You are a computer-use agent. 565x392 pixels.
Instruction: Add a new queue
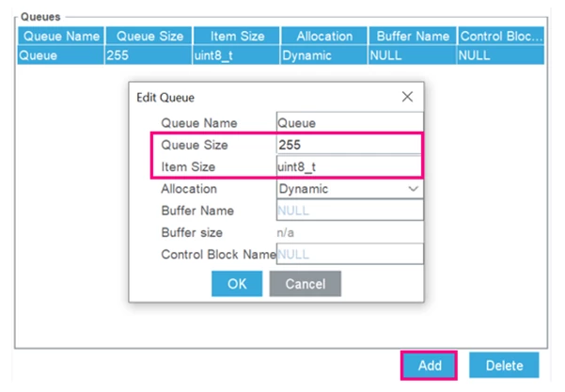click(x=429, y=366)
